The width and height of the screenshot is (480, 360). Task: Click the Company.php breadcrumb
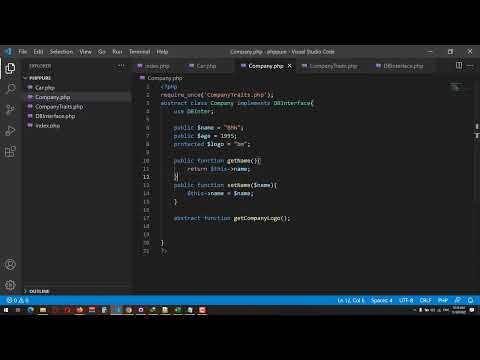click(165, 78)
